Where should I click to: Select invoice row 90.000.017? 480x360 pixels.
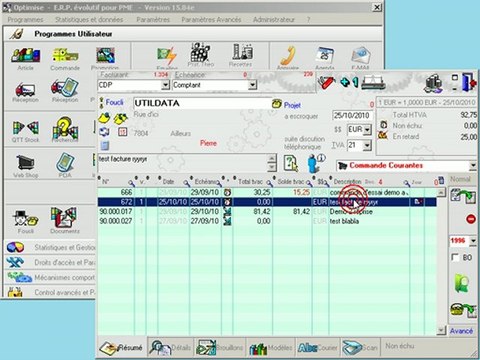point(267,212)
